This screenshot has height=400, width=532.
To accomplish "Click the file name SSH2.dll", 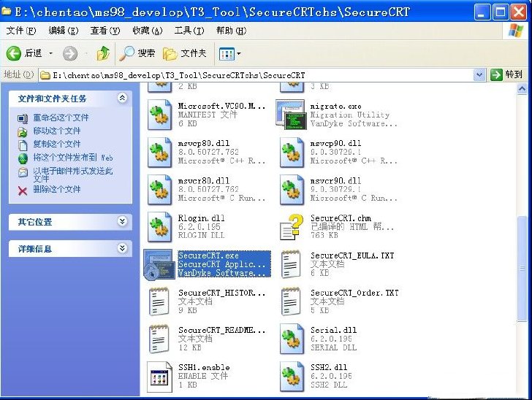I will click(x=329, y=367).
